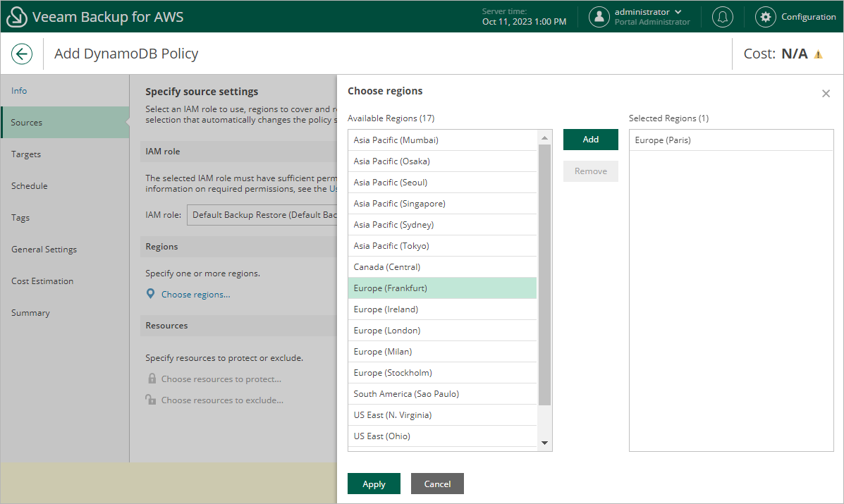Click the Add button
This screenshot has width=844, height=504.
point(590,140)
